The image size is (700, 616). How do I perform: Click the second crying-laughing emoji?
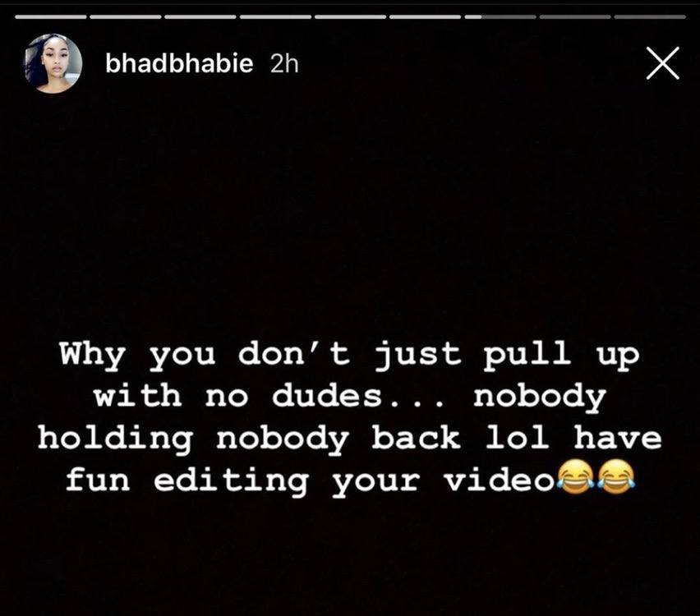coord(616,477)
